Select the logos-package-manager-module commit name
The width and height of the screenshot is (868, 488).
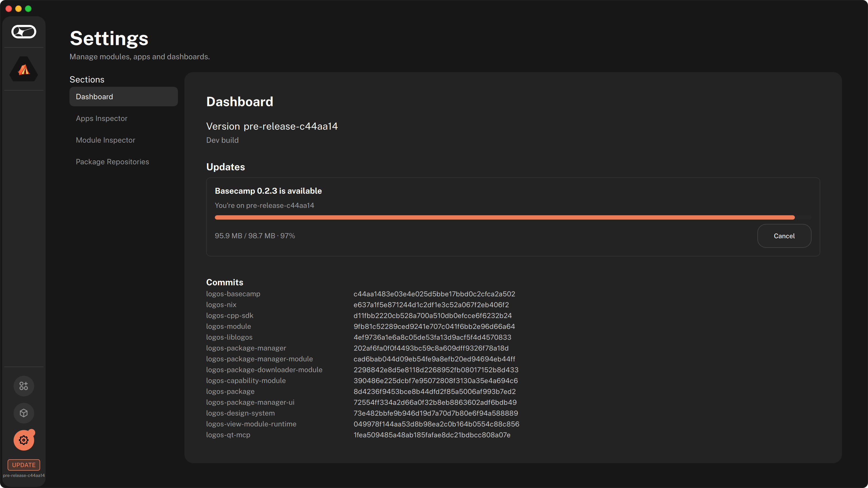point(260,359)
